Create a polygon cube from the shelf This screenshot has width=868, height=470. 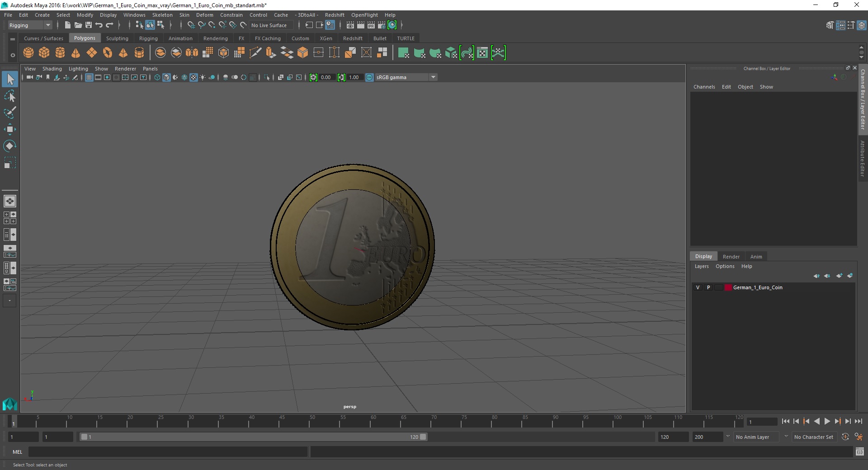pos(44,53)
